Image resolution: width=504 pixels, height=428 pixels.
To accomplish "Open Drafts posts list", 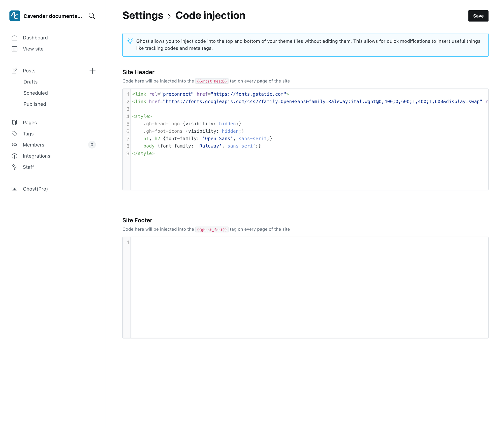I will click(30, 82).
